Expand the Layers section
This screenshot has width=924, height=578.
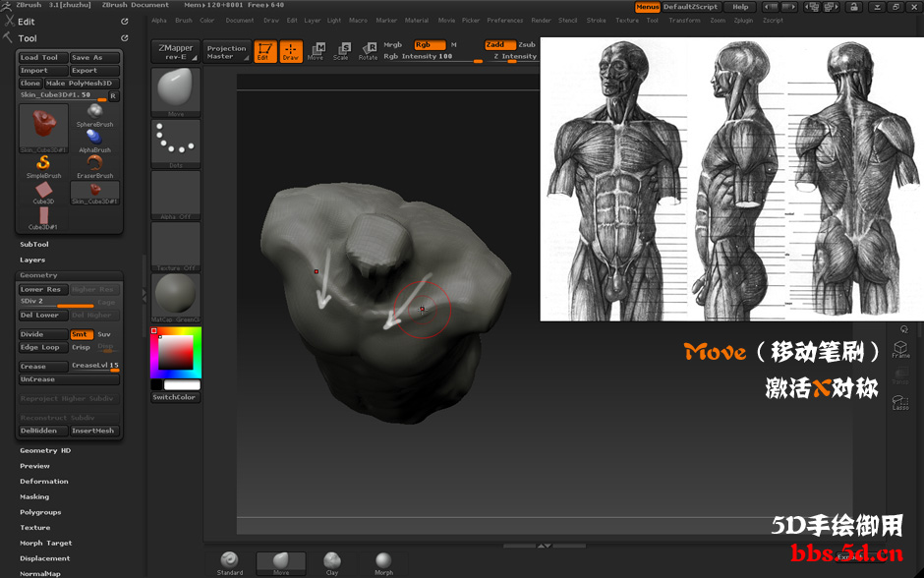coord(32,260)
